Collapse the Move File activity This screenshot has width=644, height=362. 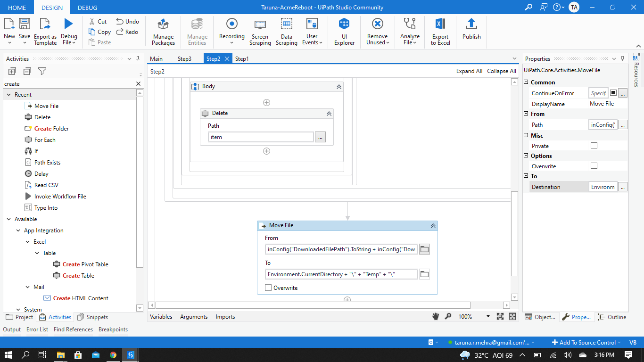coord(433,226)
